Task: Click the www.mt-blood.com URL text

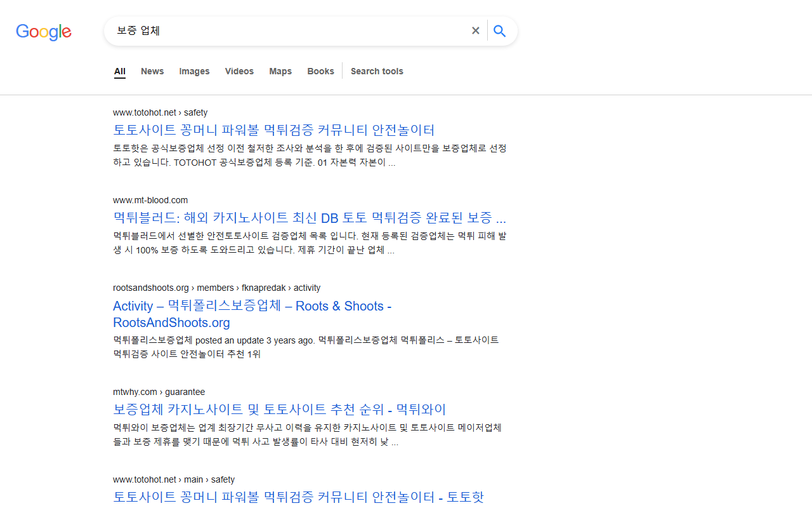Action: click(150, 200)
